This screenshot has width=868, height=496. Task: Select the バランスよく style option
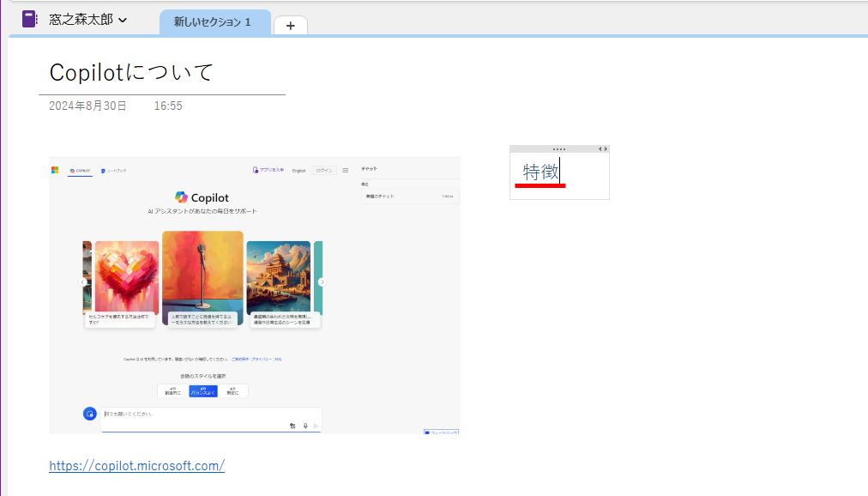[x=203, y=391]
